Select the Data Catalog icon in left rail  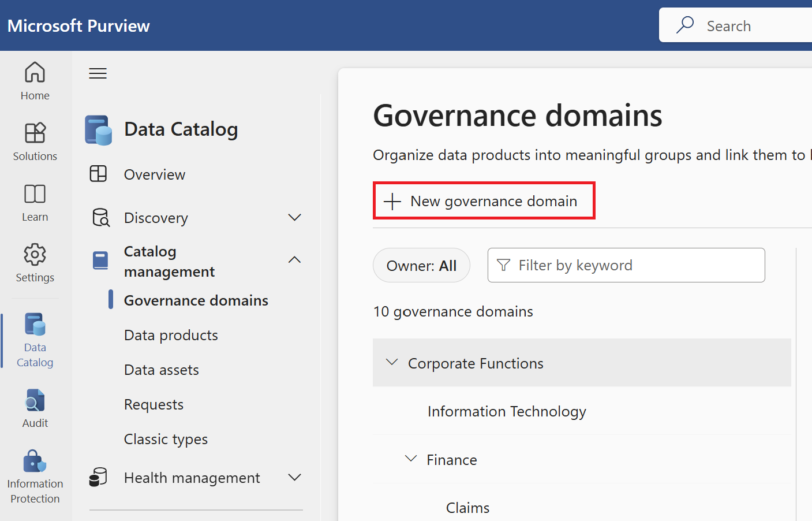click(x=35, y=324)
